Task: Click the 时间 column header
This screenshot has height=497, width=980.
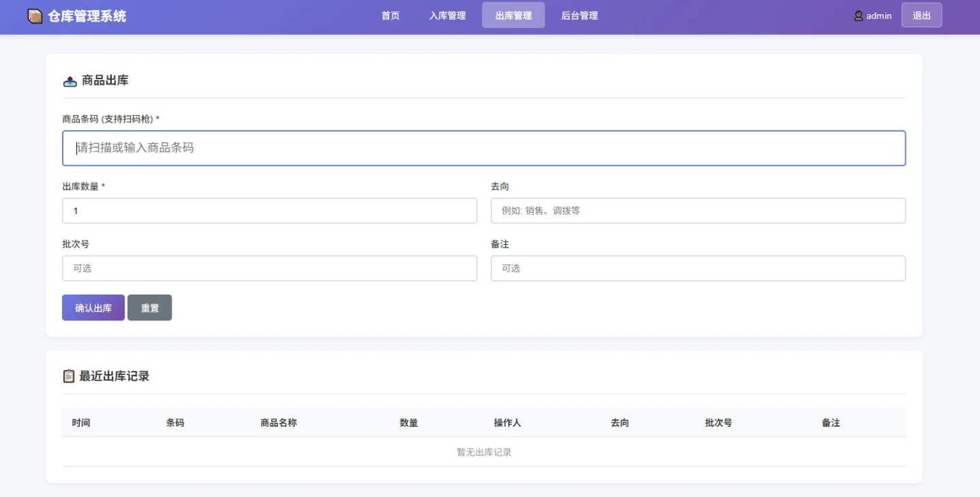Action: tap(81, 423)
